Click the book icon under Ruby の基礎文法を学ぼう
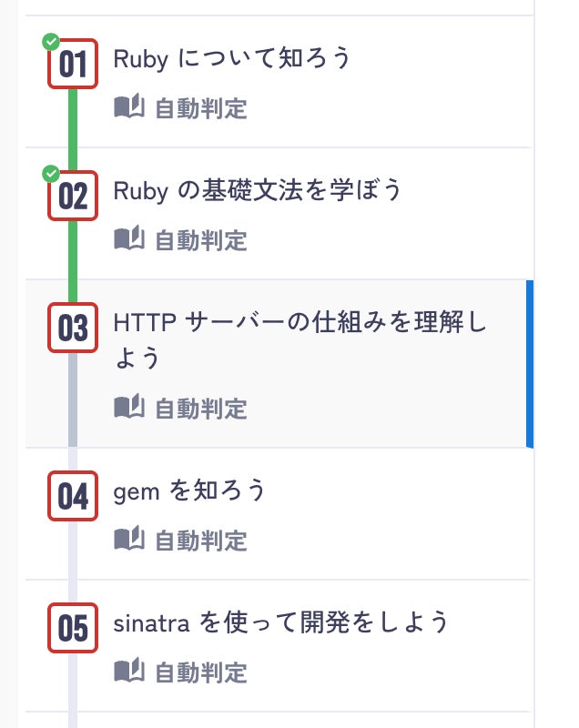This screenshot has width=579, height=728. (128, 239)
